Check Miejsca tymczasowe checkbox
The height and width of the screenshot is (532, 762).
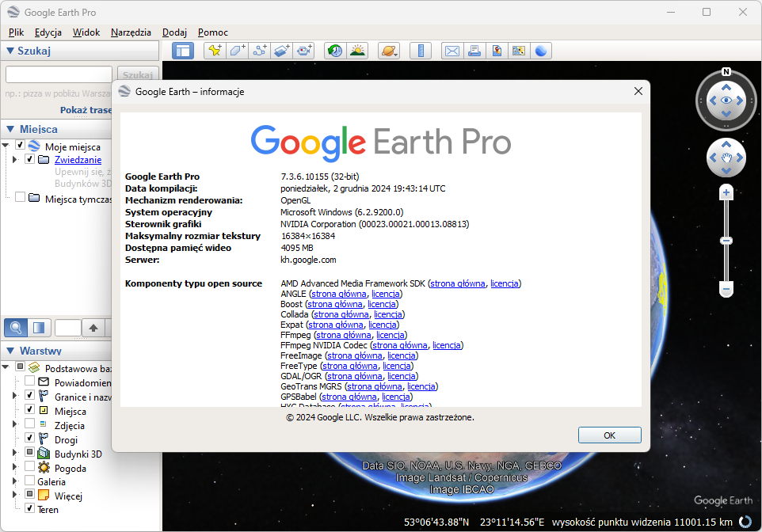point(20,197)
